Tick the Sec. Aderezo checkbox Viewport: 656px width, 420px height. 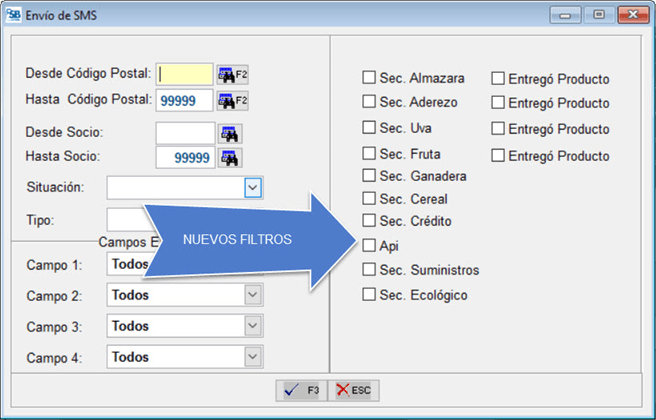(x=369, y=102)
